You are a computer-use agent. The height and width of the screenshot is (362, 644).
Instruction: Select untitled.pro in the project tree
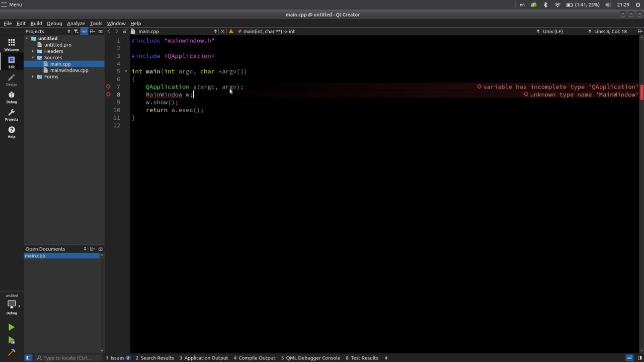click(x=58, y=45)
